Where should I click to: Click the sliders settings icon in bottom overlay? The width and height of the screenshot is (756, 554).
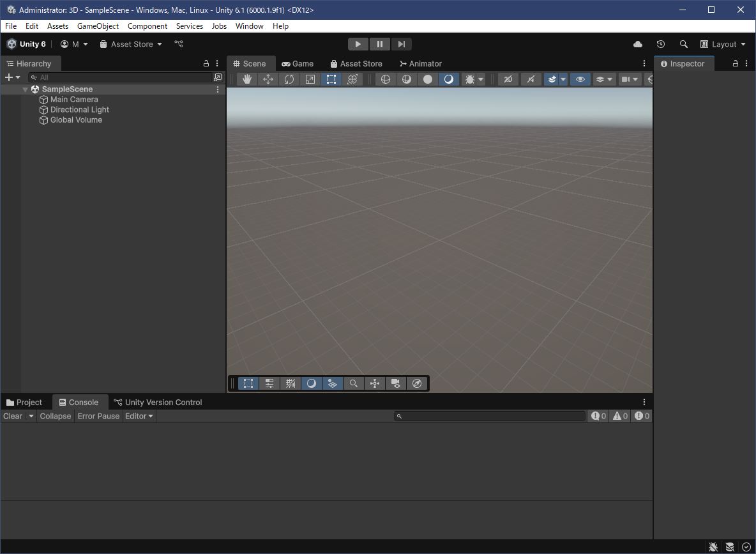coord(269,383)
